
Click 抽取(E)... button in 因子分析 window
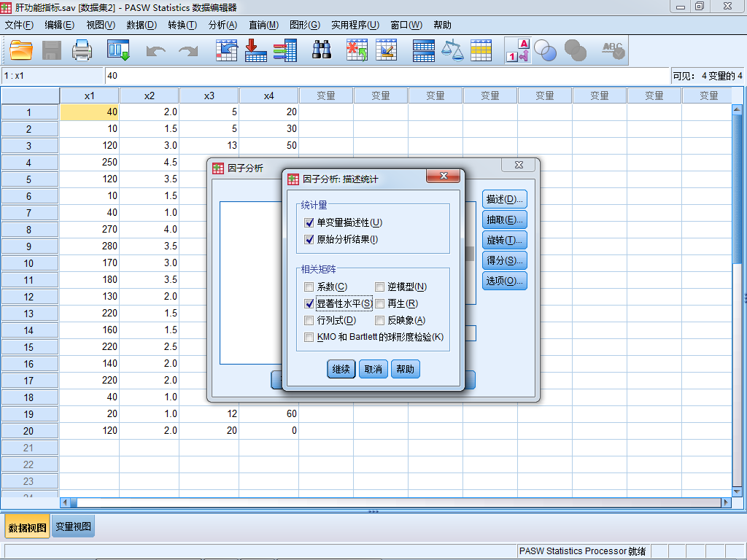[x=505, y=219]
